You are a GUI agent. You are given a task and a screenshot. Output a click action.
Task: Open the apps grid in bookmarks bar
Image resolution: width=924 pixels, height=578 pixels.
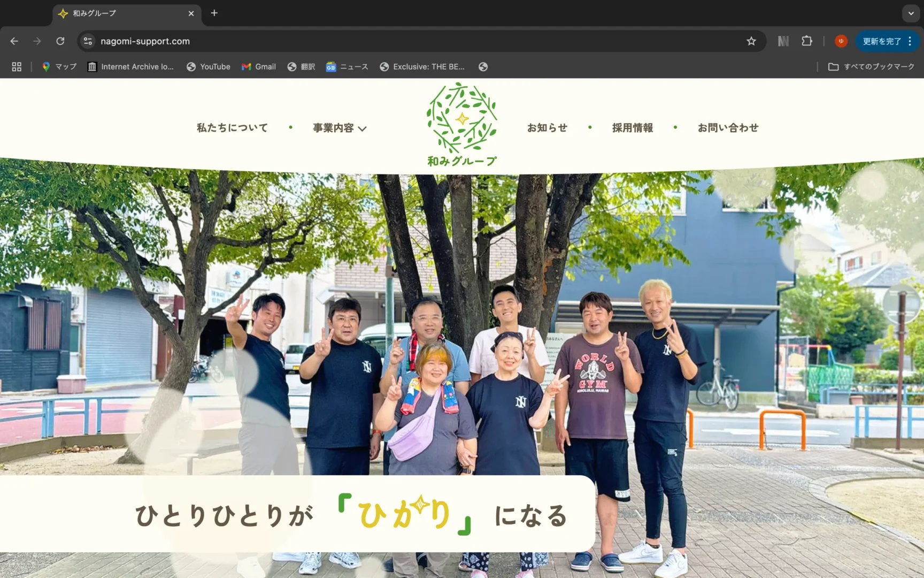[x=17, y=67]
